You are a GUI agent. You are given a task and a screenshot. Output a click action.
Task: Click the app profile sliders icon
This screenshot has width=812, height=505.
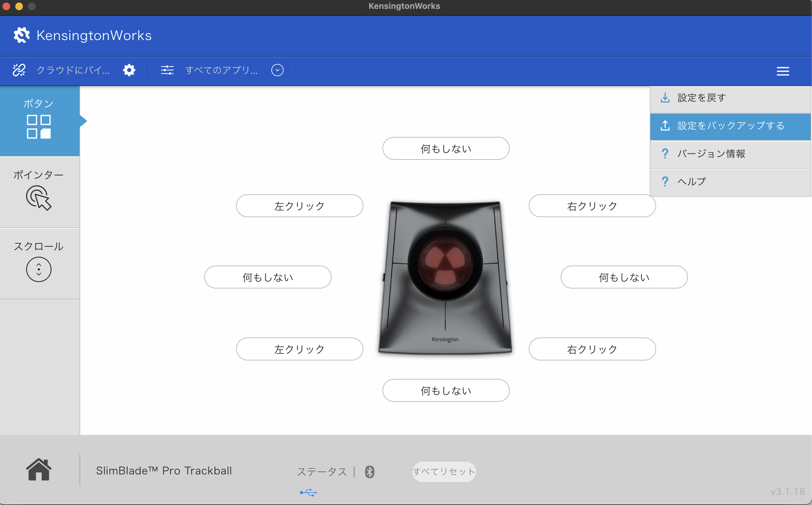click(167, 70)
